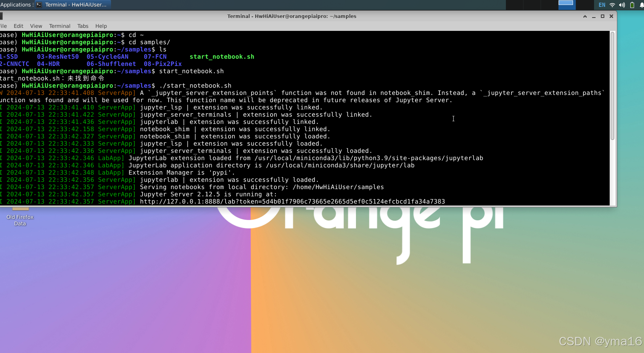The height and width of the screenshot is (353, 644).
Task: Close the Terminal window
Action: 611,16
